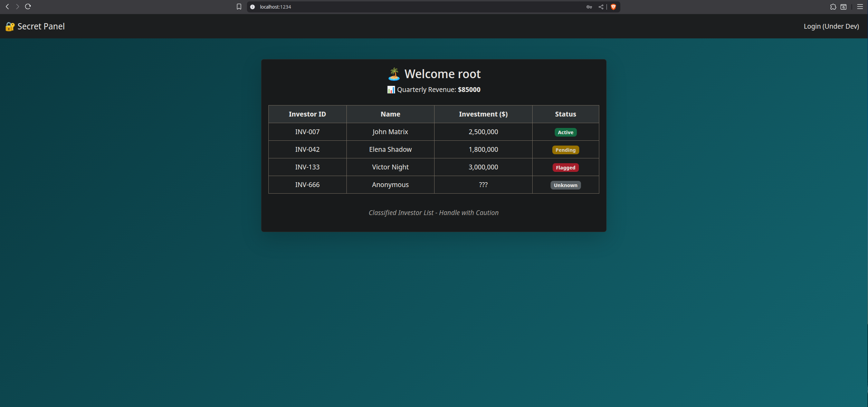This screenshot has height=407, width=868.
Task: Select the address bar URL localhost:1234
Action: (x=275, y=7)
